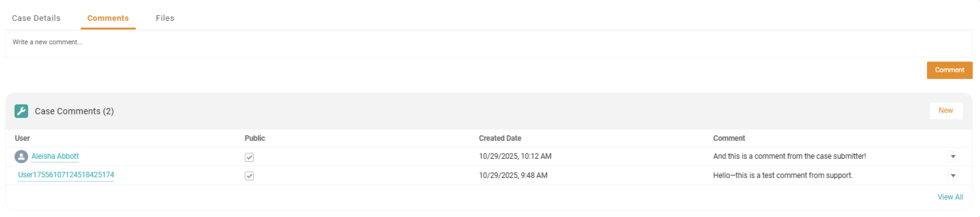Open Aleisha Abbott user link
Image resolution: width=980 pixels, height=217 pixels.
(55, 156)
